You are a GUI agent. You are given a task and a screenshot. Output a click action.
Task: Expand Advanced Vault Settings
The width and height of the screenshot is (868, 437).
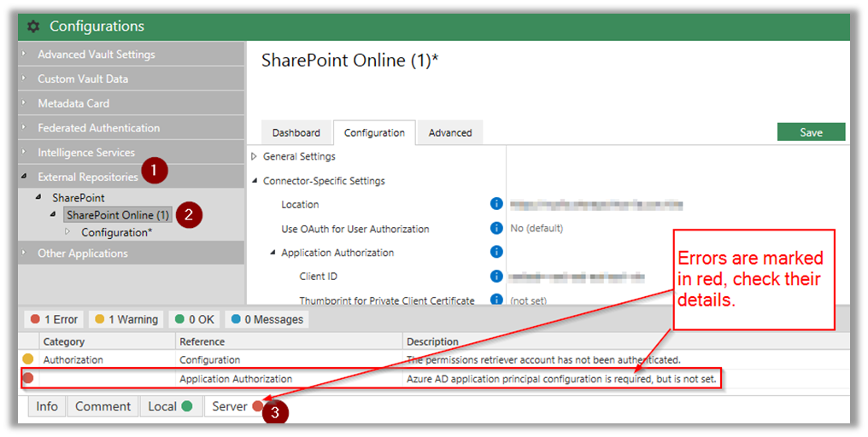[x=24, y=54]
